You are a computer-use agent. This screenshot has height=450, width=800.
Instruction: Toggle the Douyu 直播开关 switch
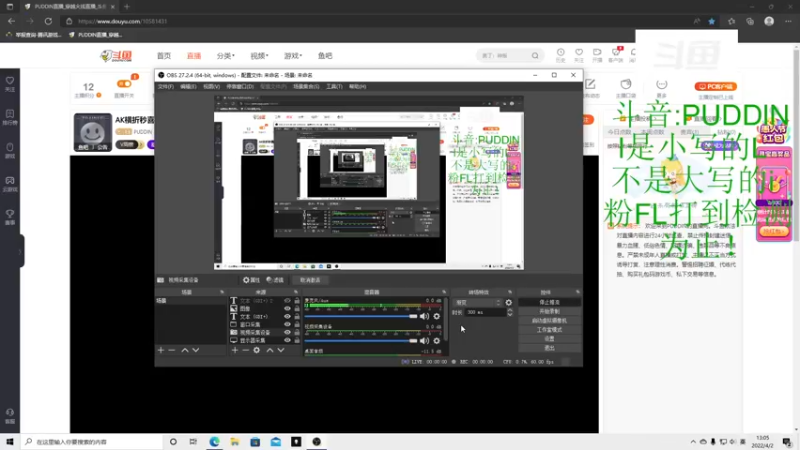coord(124,84)
